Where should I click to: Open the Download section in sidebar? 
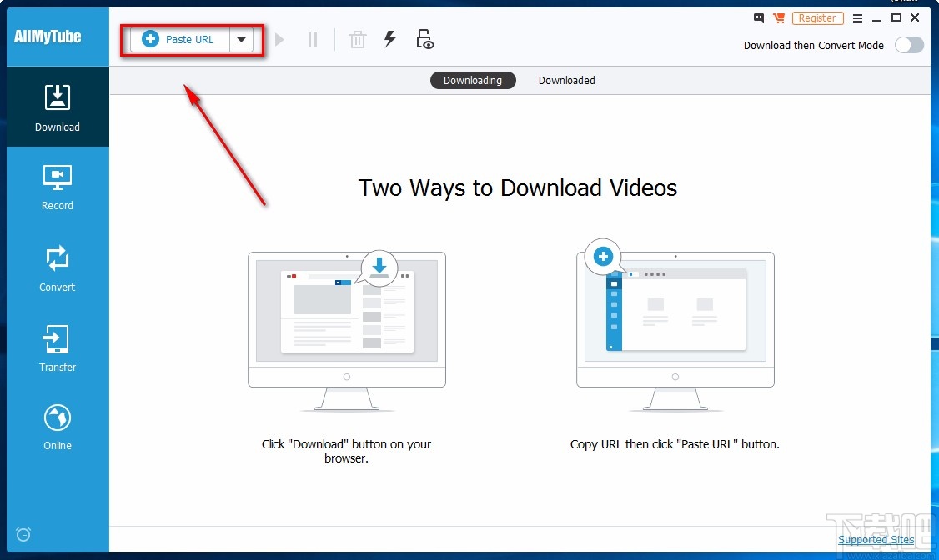click(58, 107)
